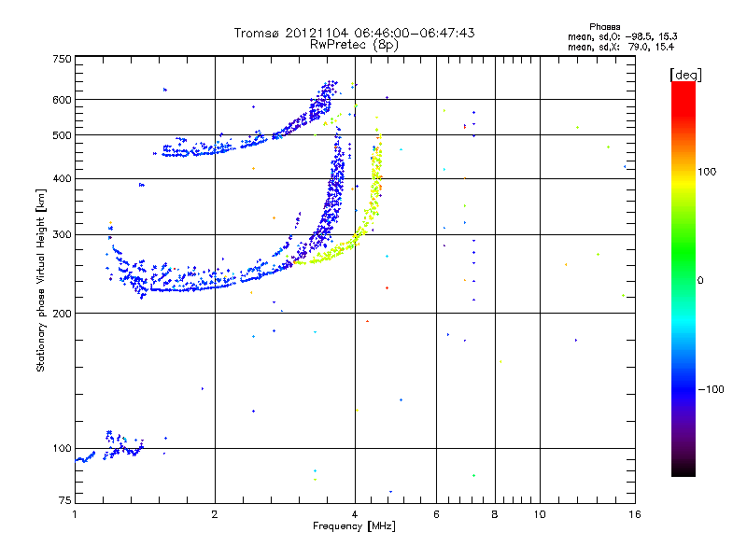Click the x-axis label 'Frequency [MHz]'
This screenshot has height=560, width=747.
[354, 526]
